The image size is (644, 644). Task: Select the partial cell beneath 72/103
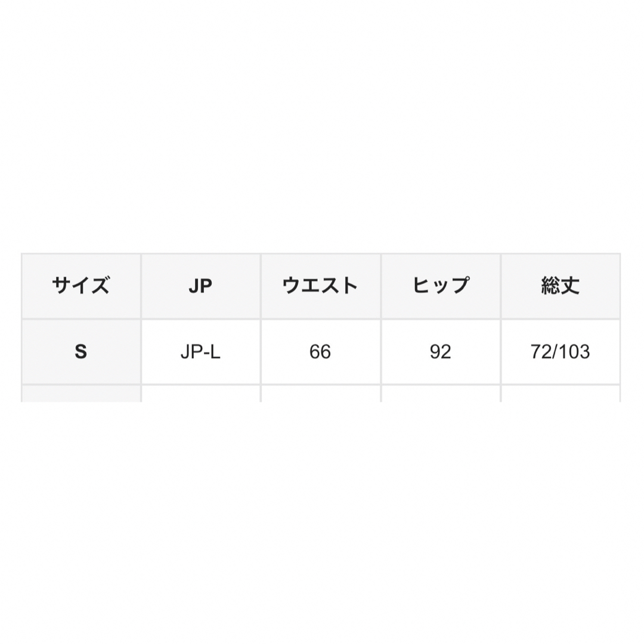(x=561, y=394)
